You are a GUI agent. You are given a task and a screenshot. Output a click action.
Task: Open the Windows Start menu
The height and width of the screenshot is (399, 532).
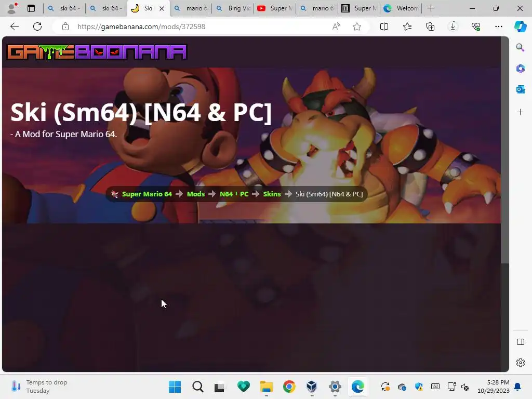(175, 387)
